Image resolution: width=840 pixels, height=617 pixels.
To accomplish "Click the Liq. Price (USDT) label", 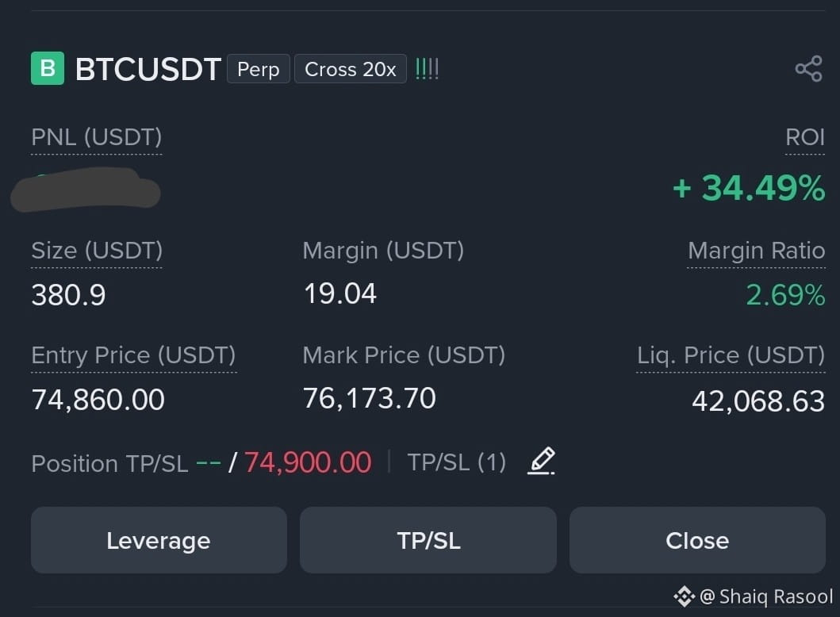I will point(731,355).
